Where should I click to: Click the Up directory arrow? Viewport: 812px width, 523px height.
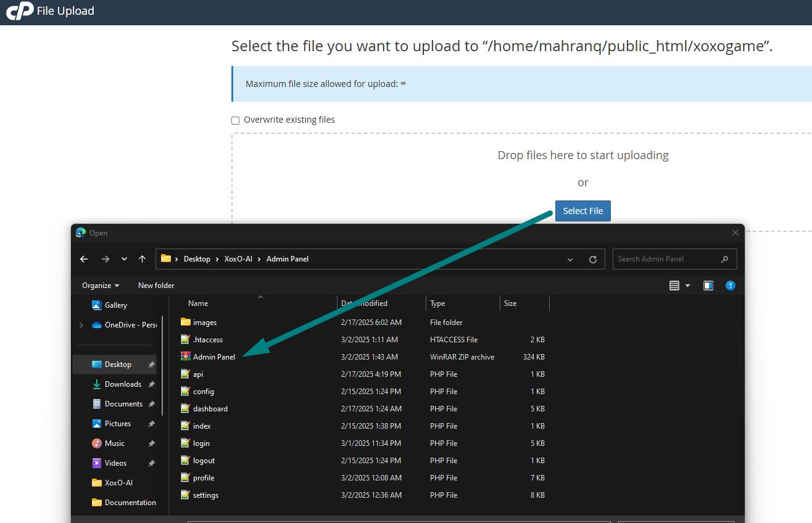click(143, 259)
